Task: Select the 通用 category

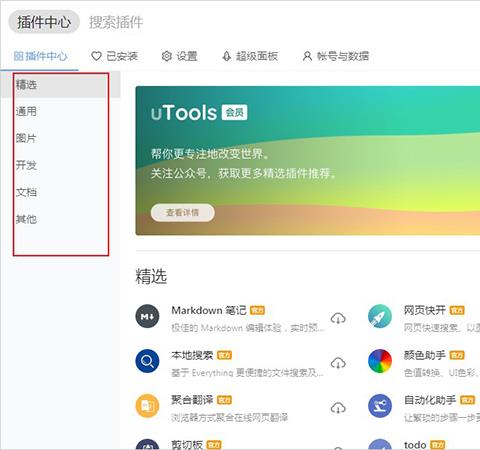Action: click(x=26, y=111)
